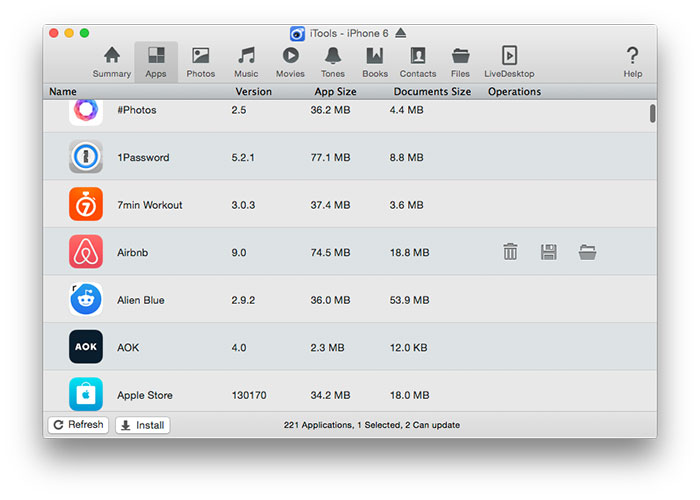Click the Apple Store name text
This screenshot has width=700, height=500.
pyautogui.click(x=145, y=395)
